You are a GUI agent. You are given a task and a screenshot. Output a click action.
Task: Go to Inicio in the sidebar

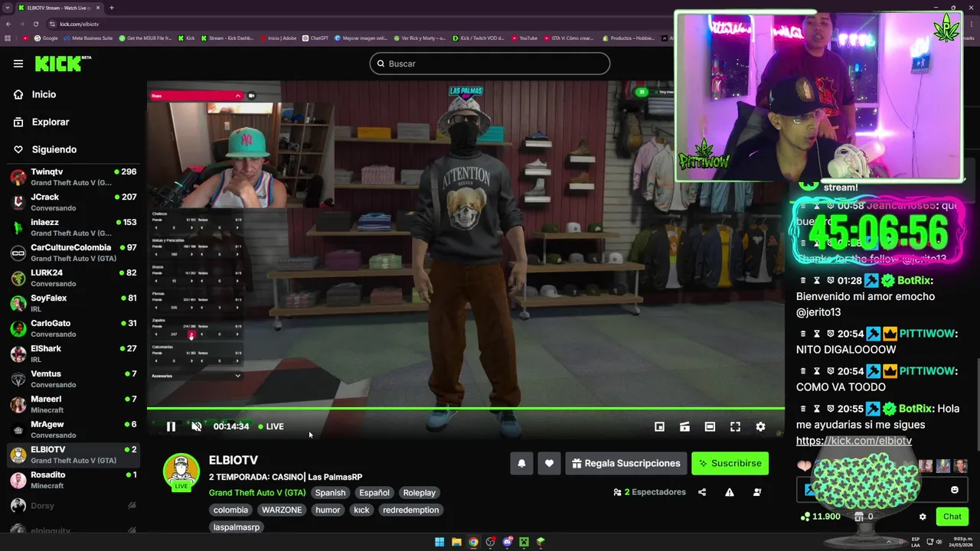(x=44, y=94)
